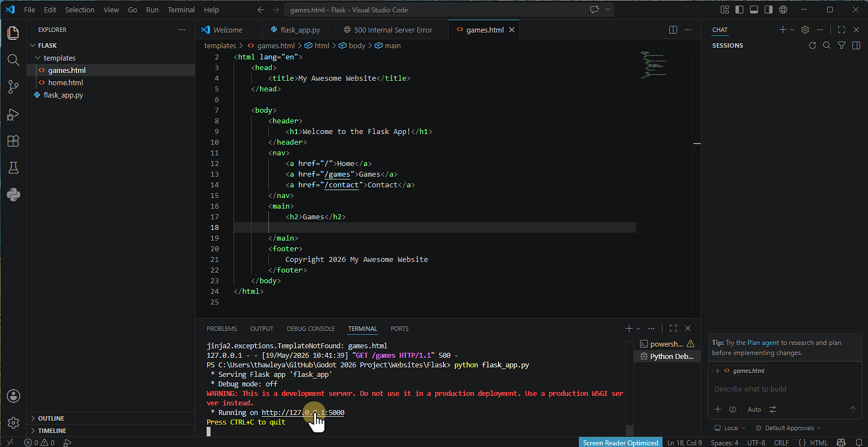This screenshot has height=447, width=868.
Task: Go back with the left navigation arrow
Action: pos(261,10)
